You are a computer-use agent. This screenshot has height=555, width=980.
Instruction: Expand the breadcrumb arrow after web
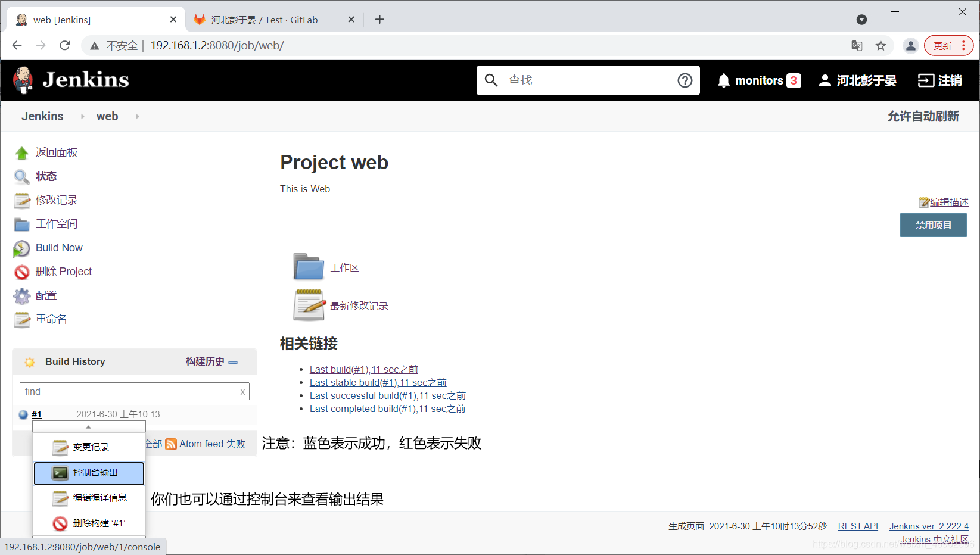pyautogui.click(x=137, y=117)
